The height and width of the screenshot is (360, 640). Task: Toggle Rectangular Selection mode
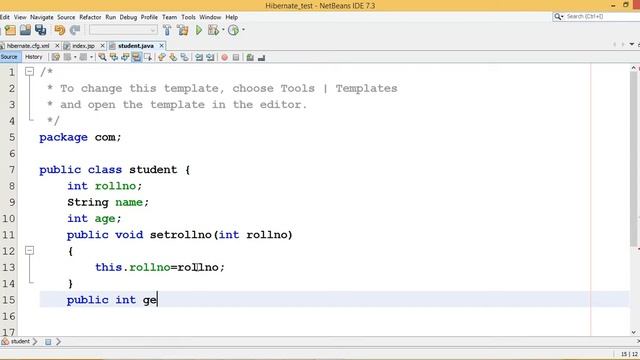pyautogui.click(x=148, y=57)
